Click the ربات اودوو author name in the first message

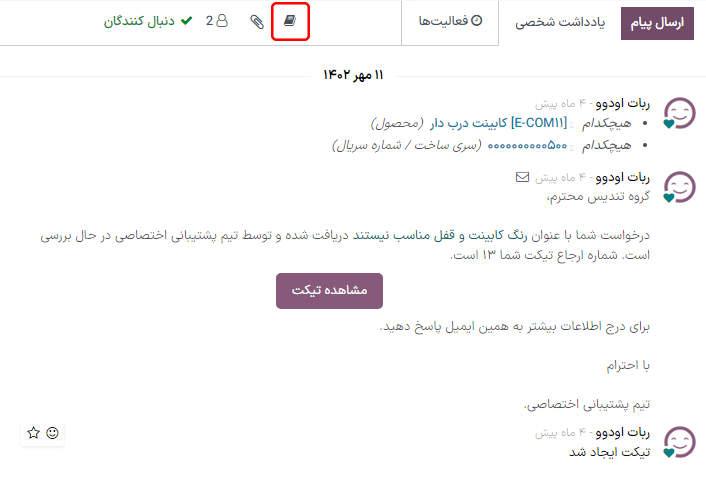(x=623, y=103)
